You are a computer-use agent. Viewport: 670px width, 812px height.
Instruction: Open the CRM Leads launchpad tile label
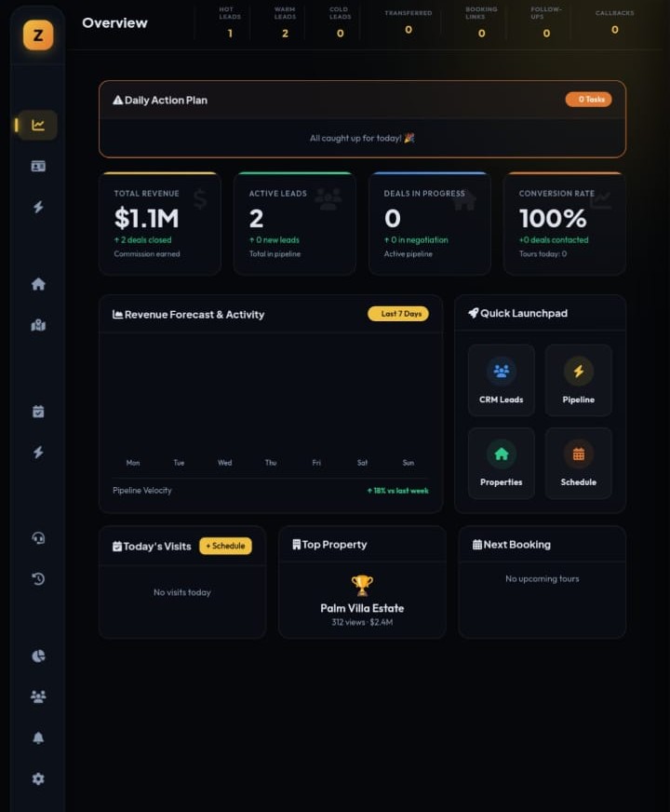tap(501, 399)
